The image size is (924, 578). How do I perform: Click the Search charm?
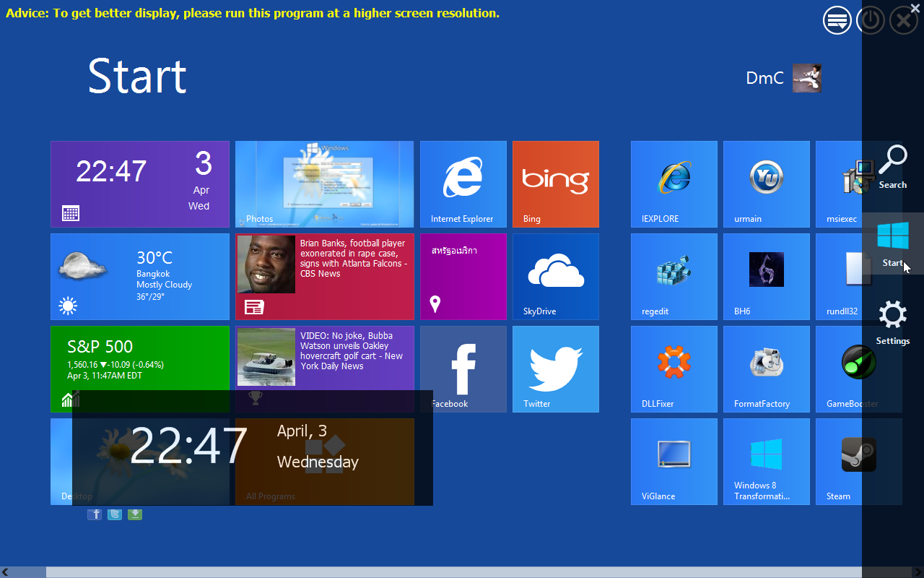(893, 167)
